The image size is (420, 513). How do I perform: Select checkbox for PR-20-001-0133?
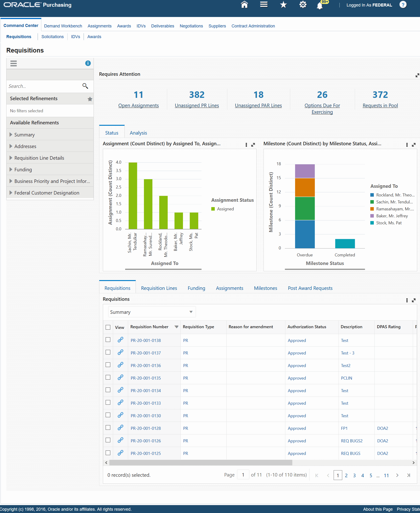point(108,403)
